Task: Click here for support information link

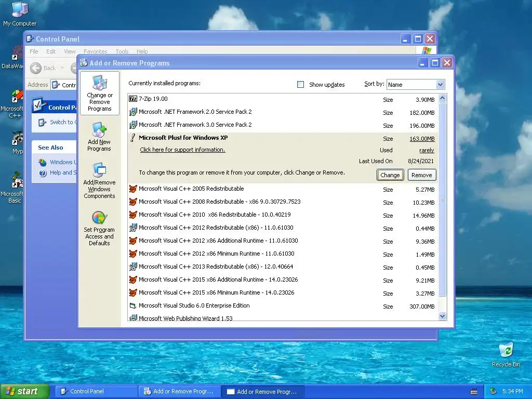Action: [x=182, y=150]
